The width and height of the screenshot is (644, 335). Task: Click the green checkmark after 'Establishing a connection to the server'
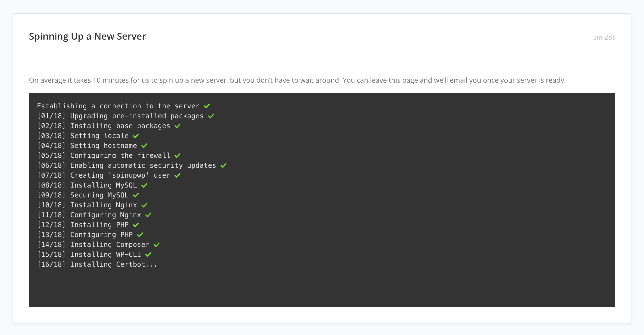tap(206, 106)
